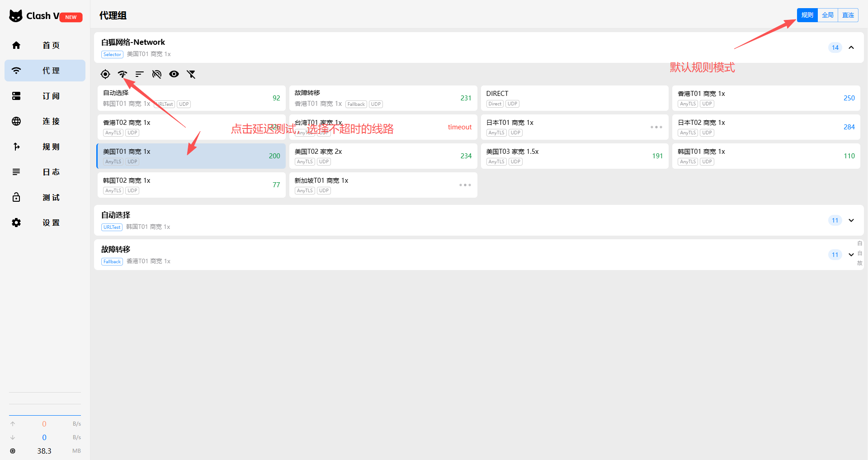Select the 韩国T02 商宽 1x proxy card
Viewport: 868px width, 460px height.
click(x=192, y=185)
